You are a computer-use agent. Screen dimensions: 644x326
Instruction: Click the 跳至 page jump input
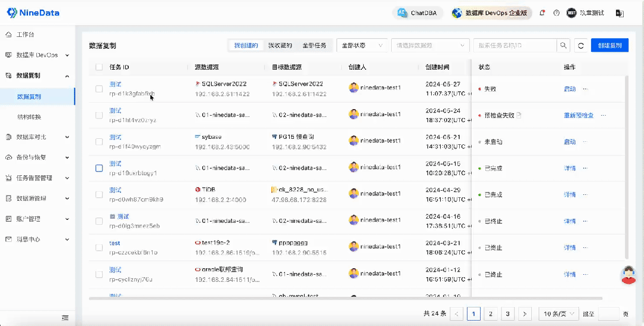click(609, 313)
